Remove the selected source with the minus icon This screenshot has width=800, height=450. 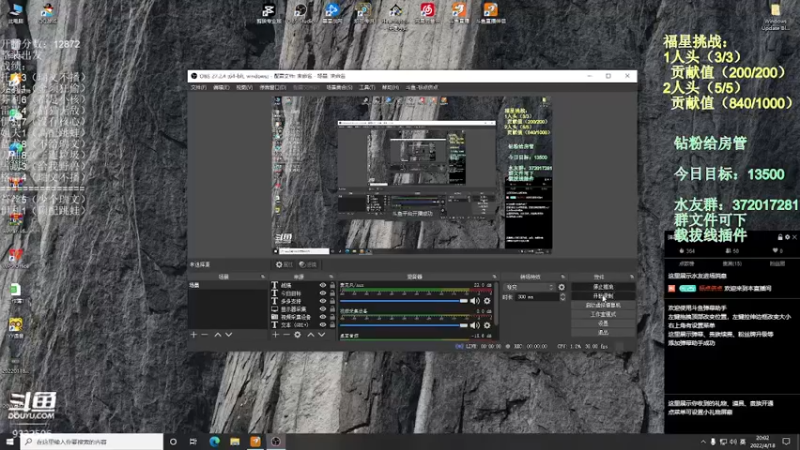(x=286, y=335)
